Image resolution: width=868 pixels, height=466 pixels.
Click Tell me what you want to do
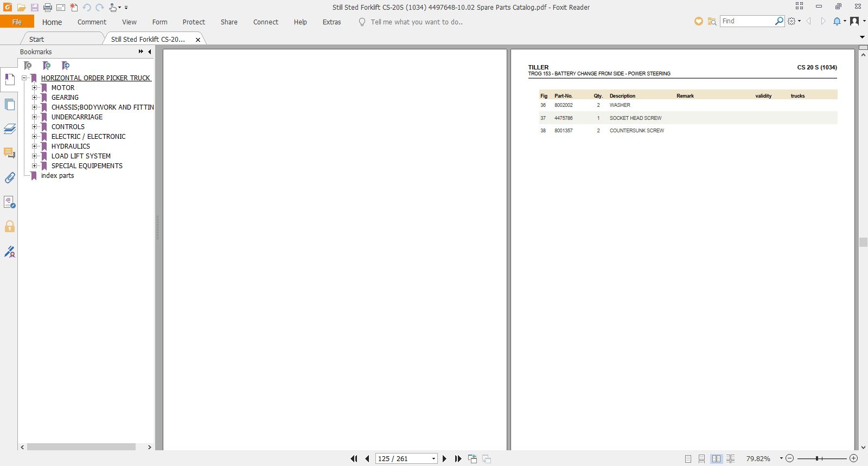pyautogui.click(x=417, y=22)
